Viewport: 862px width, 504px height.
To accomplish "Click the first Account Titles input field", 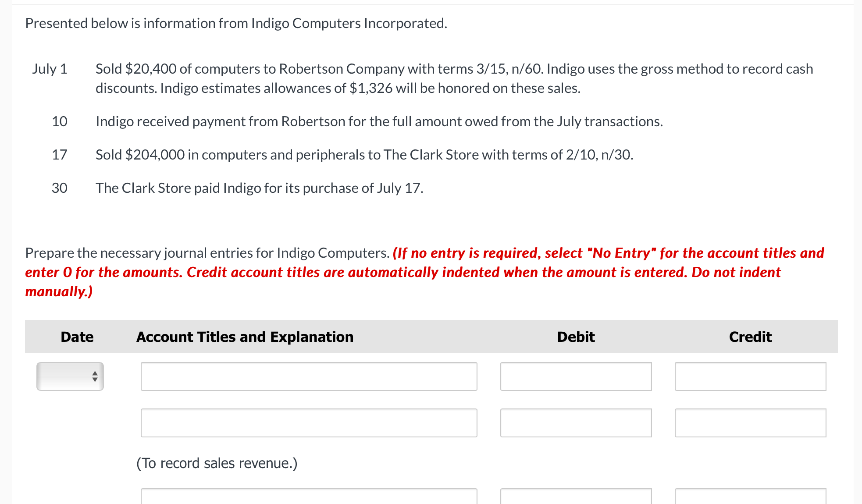I will (308, 376).
